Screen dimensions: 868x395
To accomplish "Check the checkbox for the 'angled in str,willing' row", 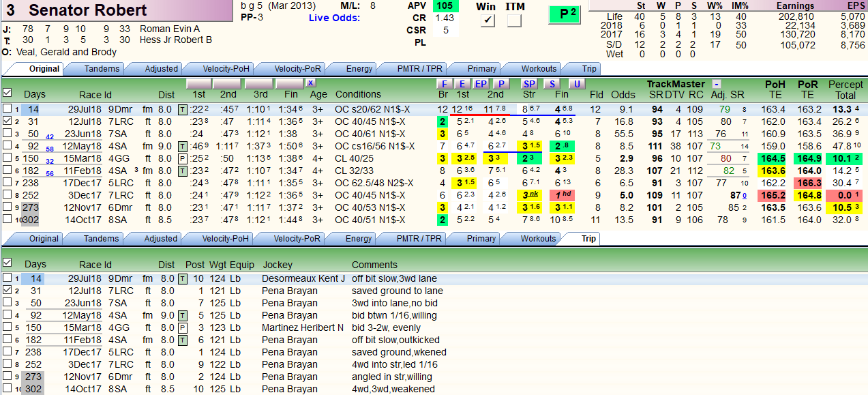I will pos(7,377).
